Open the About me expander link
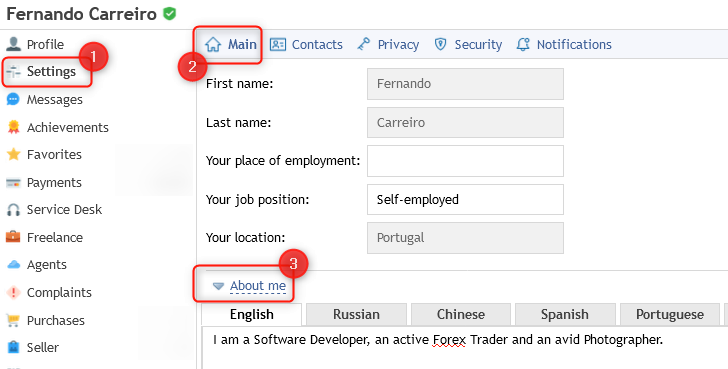Screen dimensions: 728x369 258,286
